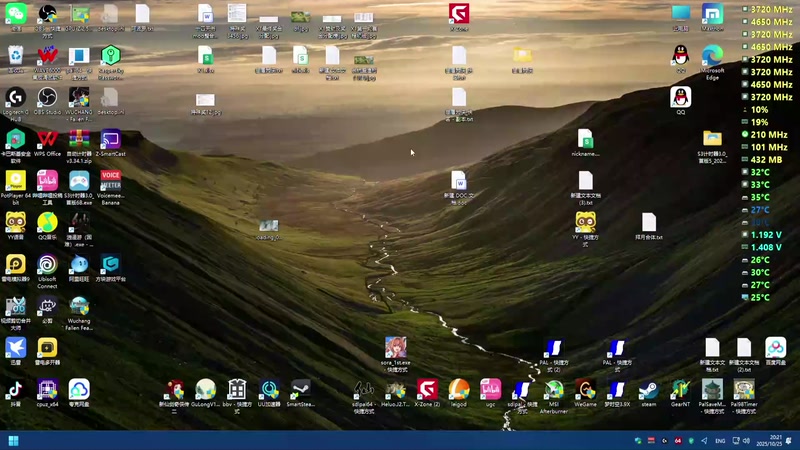Open the WeChat desktop icon
This screenshot has width=800, height=450.
click(16, 13)
